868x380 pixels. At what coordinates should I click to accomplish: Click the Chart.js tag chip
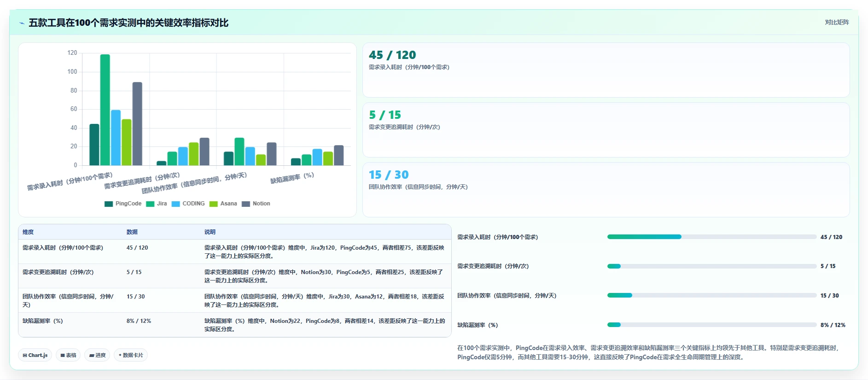[x=35, y=355]
